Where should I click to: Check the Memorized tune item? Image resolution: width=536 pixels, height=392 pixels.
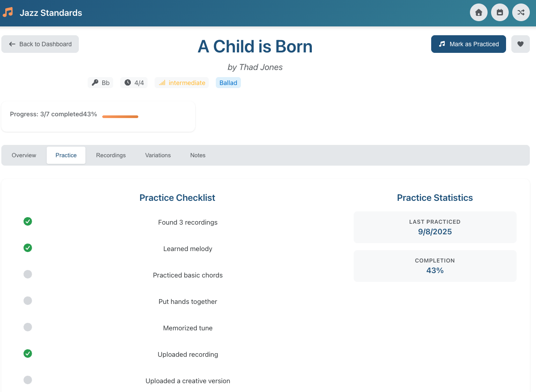point(28,327)
